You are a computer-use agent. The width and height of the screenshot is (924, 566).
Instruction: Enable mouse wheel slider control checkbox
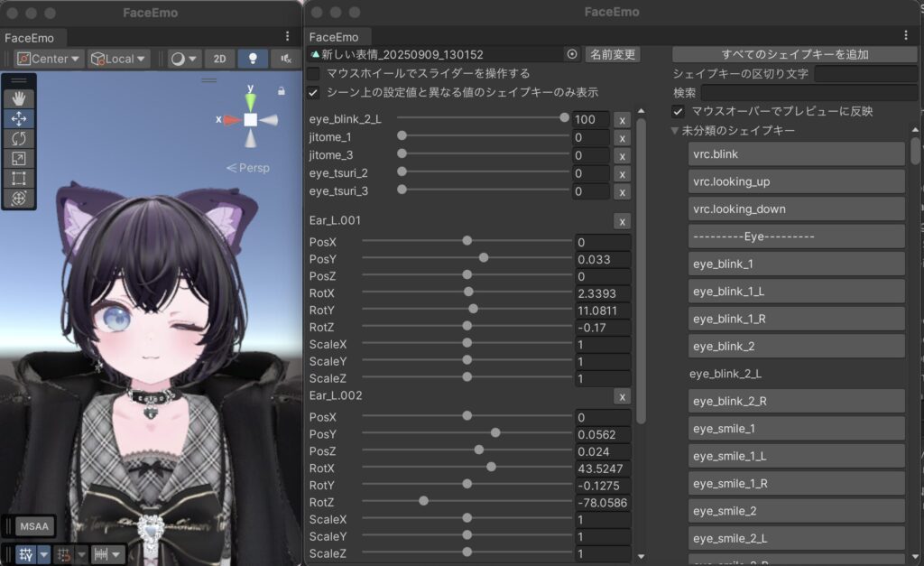coord(313,73)
